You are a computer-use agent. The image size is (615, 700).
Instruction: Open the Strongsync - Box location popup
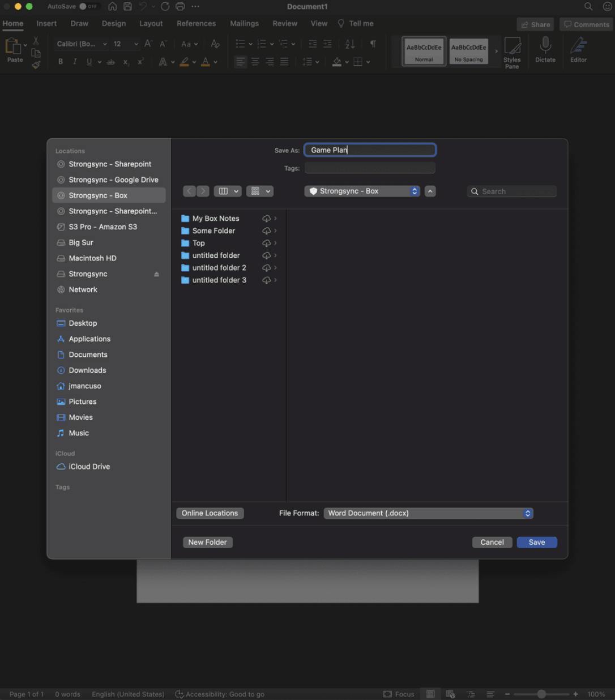(x=362, y=191)
